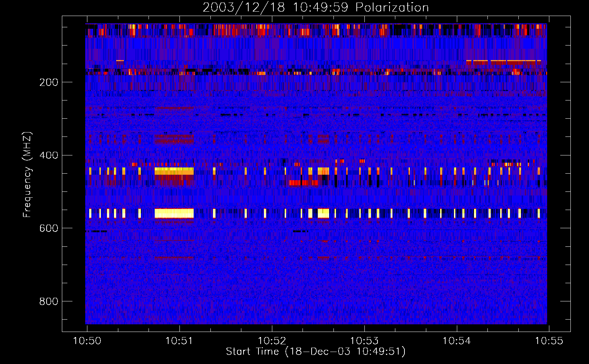Click the 'Frequency (MHZ)' axis label
This screenshot has width=589, height=364.
[x=27, y=175]
